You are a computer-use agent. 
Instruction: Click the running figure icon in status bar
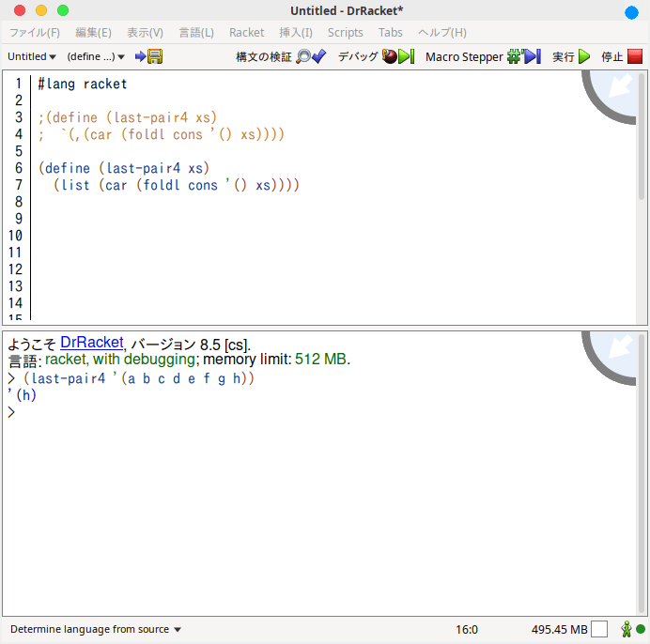point(627,629)
